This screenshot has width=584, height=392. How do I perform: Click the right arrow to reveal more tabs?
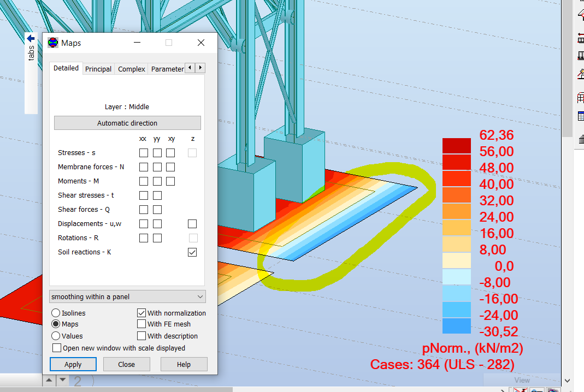[200, 68]
